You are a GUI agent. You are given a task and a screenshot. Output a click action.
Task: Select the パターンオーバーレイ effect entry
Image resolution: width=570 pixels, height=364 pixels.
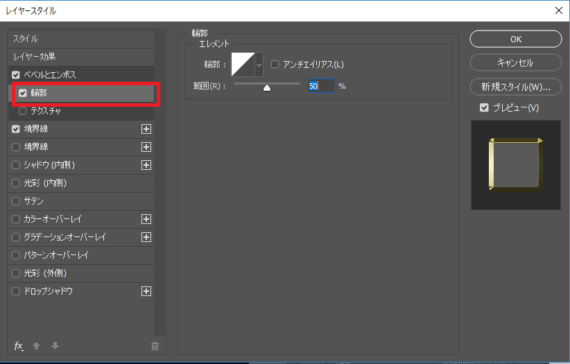pos(81,255)
